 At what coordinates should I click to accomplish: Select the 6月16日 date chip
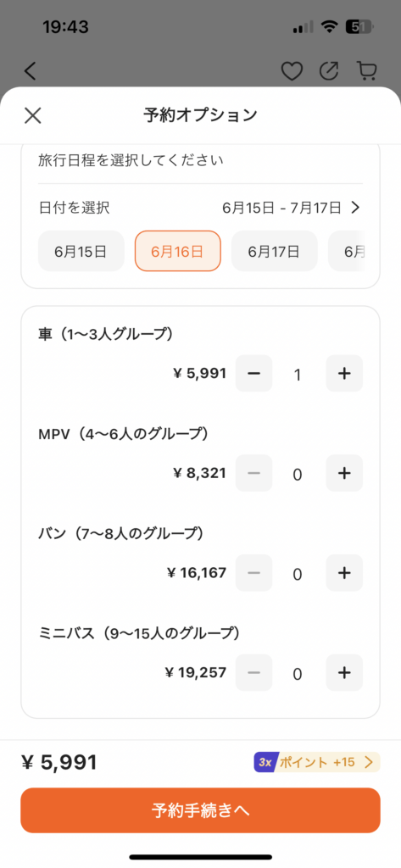[x=178, y=251]
